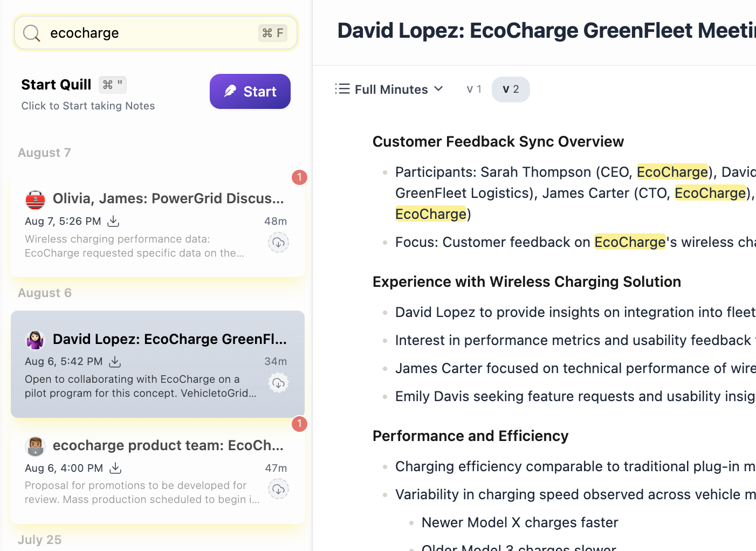Screen dimensions: 756x551
Task: Open the ecocharge product team meeting note
Action: [x=168, y=445]
